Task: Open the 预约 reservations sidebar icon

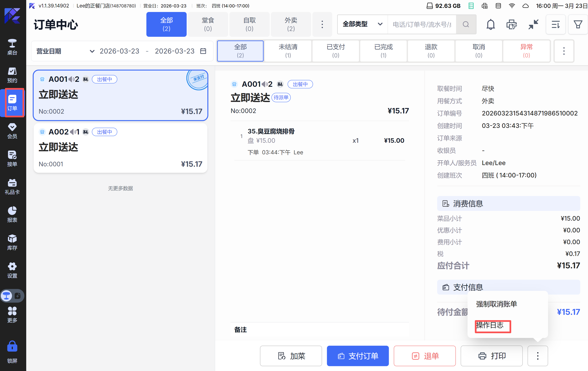Action: click(x=12, y=75)
